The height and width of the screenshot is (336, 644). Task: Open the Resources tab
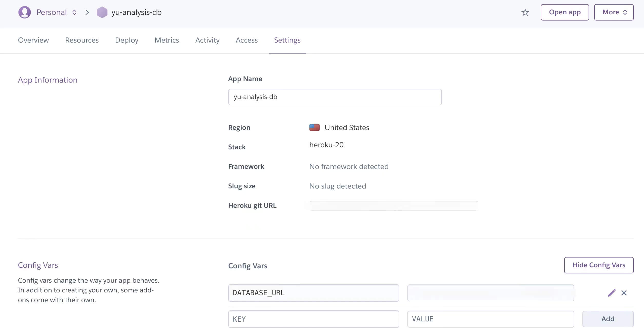[x=82, y=40]
